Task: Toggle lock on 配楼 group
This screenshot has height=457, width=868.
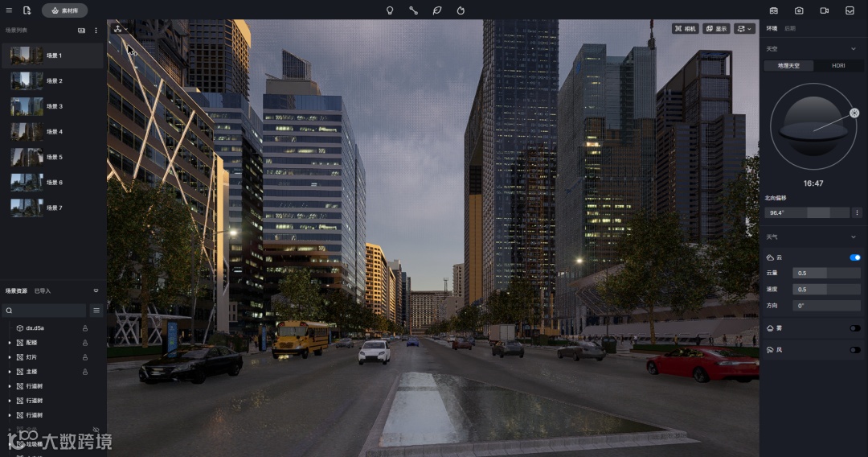Action: pyautogui.click(x=85, y=343)
